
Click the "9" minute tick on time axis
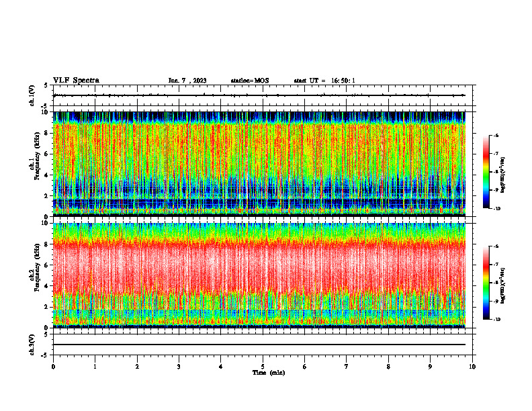click(x=430, y=367)
